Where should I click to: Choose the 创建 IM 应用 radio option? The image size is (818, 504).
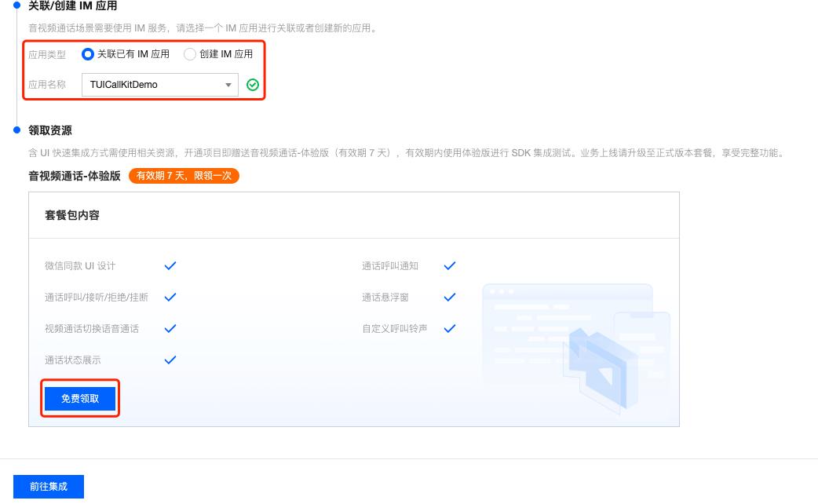point(190,54)
